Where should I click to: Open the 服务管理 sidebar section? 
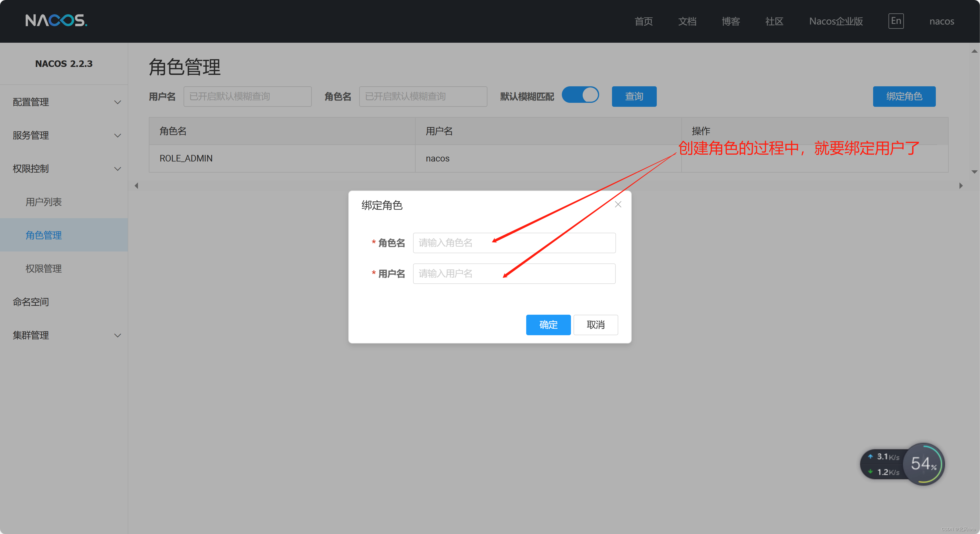[x=64, y=136]
